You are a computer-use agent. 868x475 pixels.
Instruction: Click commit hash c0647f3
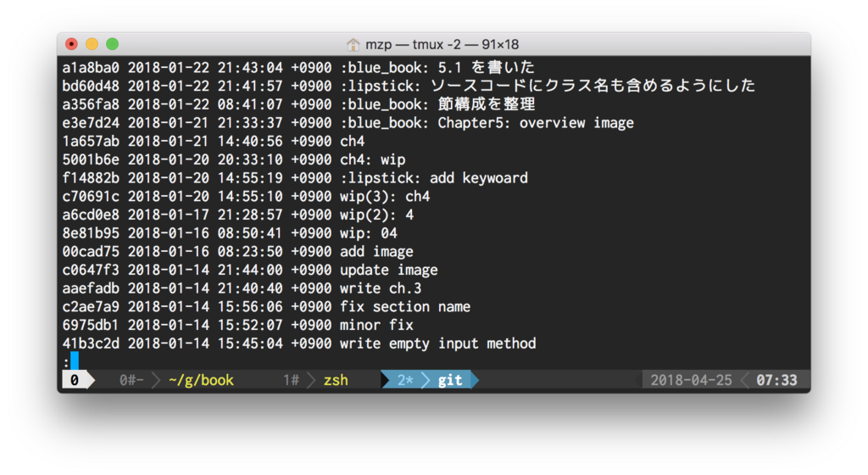coord(91,270)
